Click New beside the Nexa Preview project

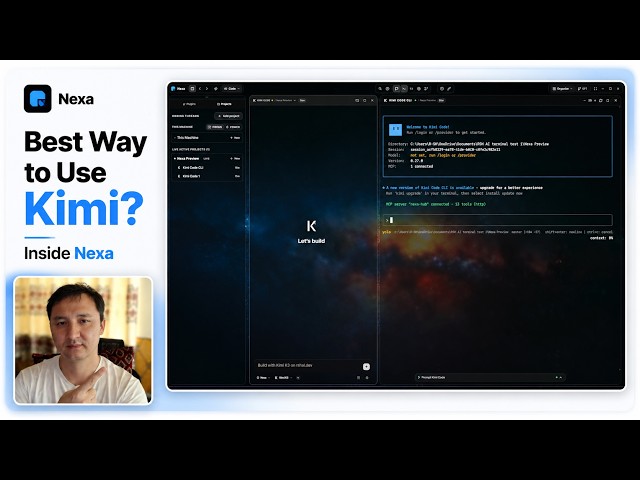(x=235, y=158)
